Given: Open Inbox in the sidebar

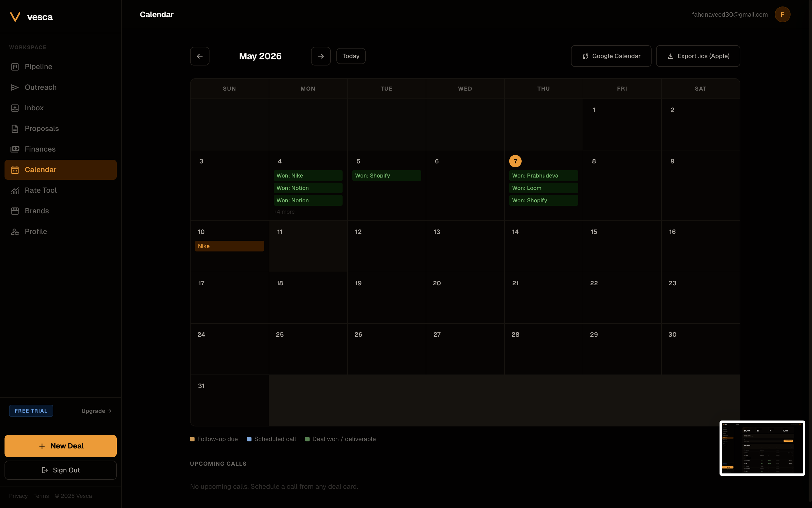Looking at the screenshot, I should pos(60,108).
